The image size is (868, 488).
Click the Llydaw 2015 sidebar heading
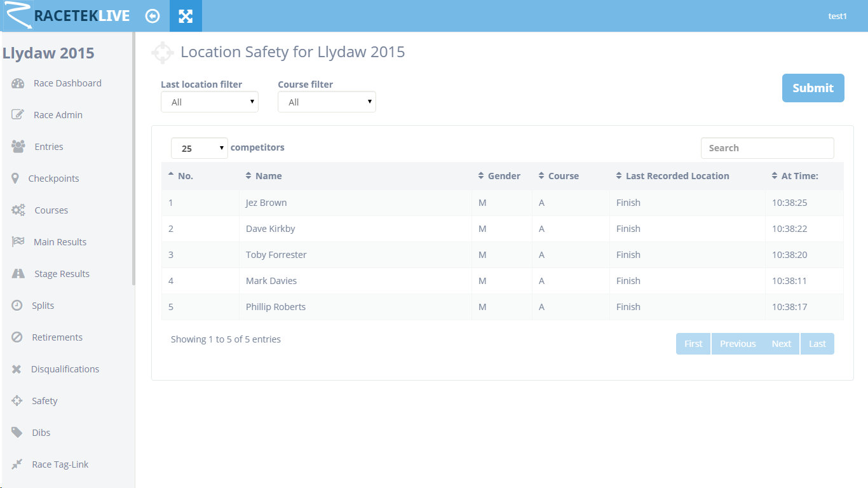(x=48, y=53)
